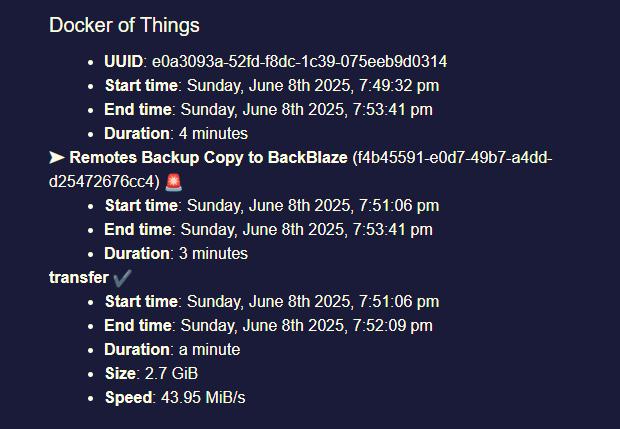
Task: Click the bold UUID label
Action: point(123,62)
